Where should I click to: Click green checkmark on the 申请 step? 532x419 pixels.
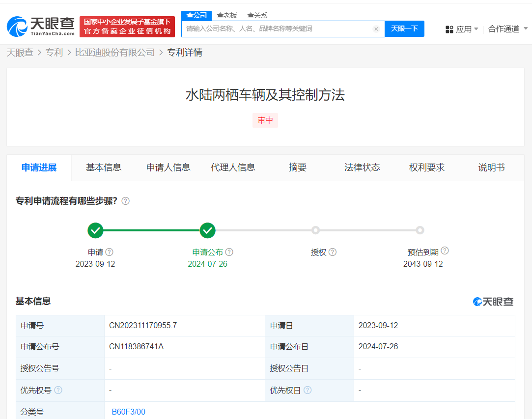pos(95,230)
